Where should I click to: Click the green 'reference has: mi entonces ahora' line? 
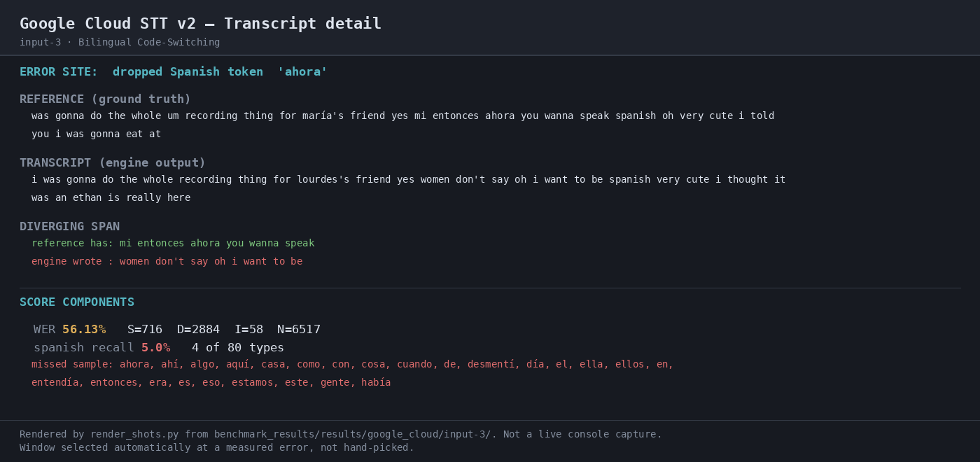tap(173, 244)
